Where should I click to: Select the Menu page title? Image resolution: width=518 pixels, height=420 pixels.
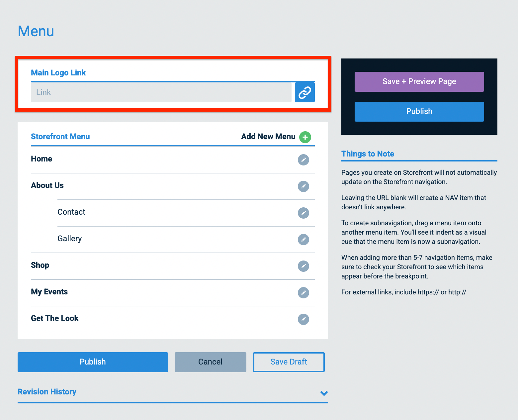(36, 31)
